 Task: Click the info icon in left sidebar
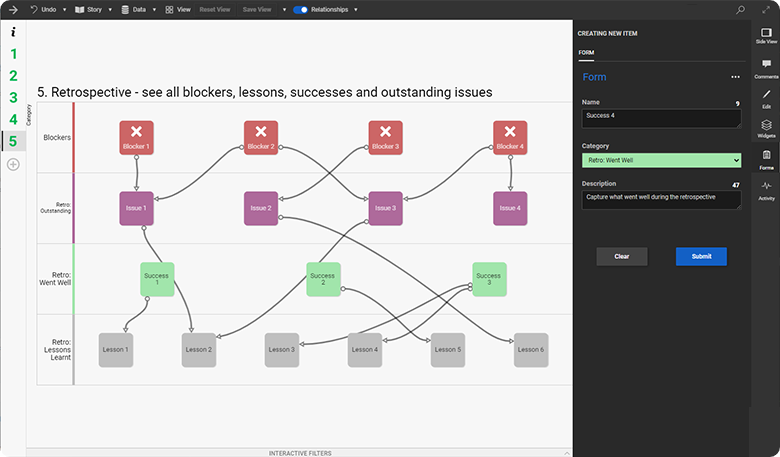tap(13, 32)
